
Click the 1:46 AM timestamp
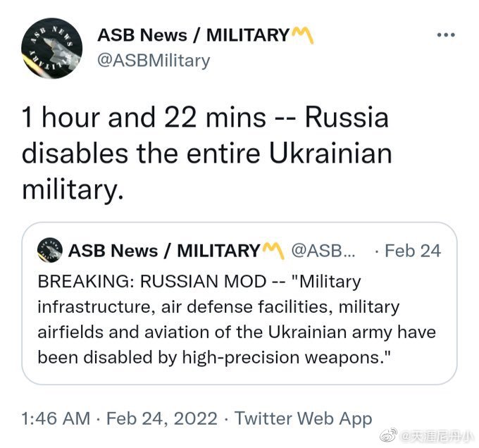(56, 418)
